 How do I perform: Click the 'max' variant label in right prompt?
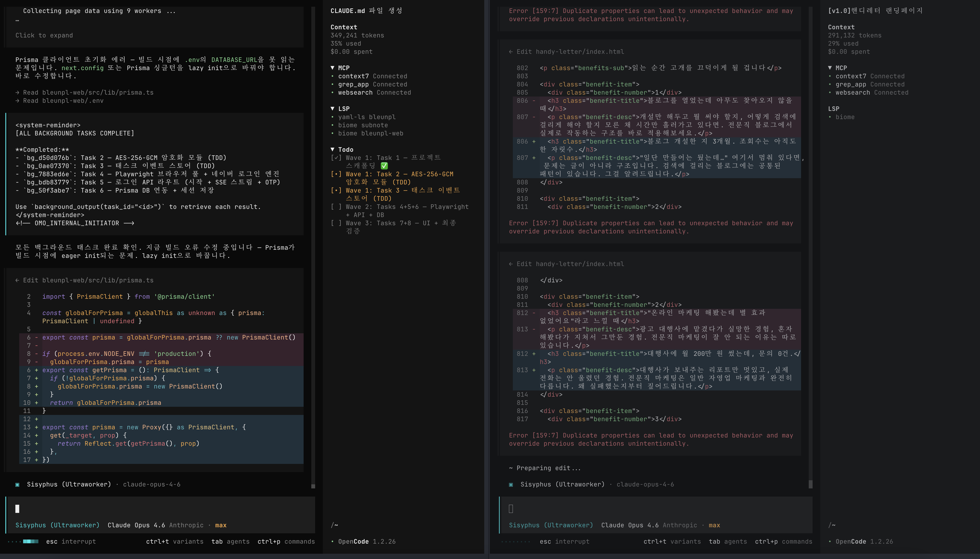click(714, 525)
